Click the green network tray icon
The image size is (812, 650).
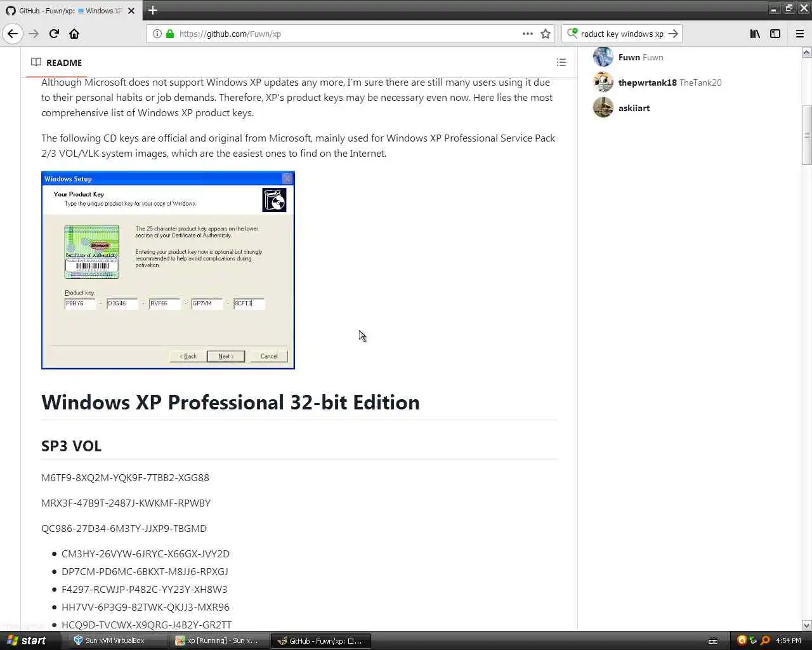[753, 640]
